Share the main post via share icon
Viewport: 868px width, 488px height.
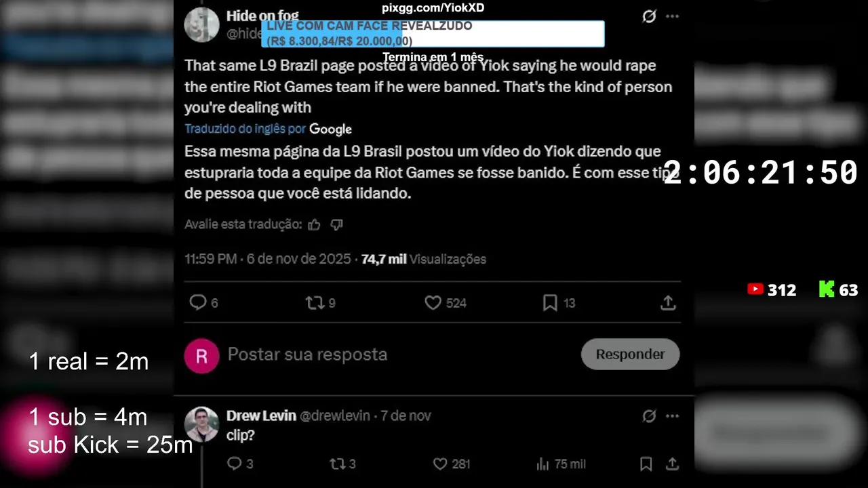[668, 303]
